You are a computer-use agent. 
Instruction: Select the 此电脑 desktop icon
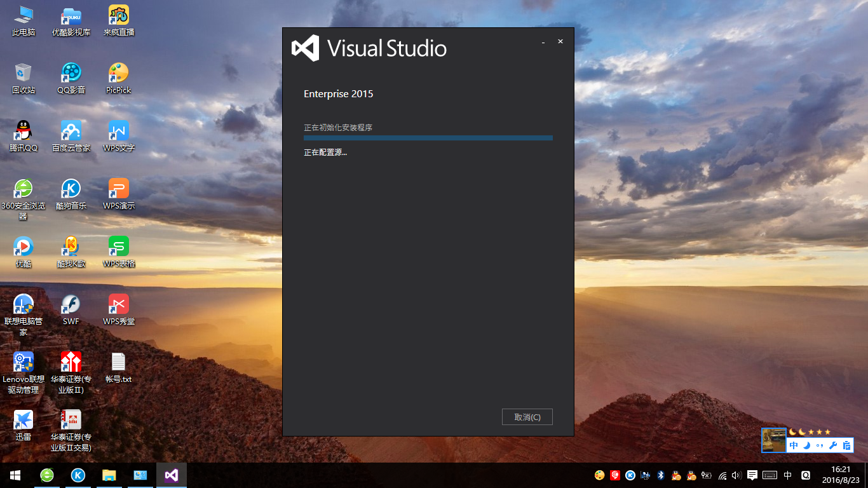click(24, 21)
